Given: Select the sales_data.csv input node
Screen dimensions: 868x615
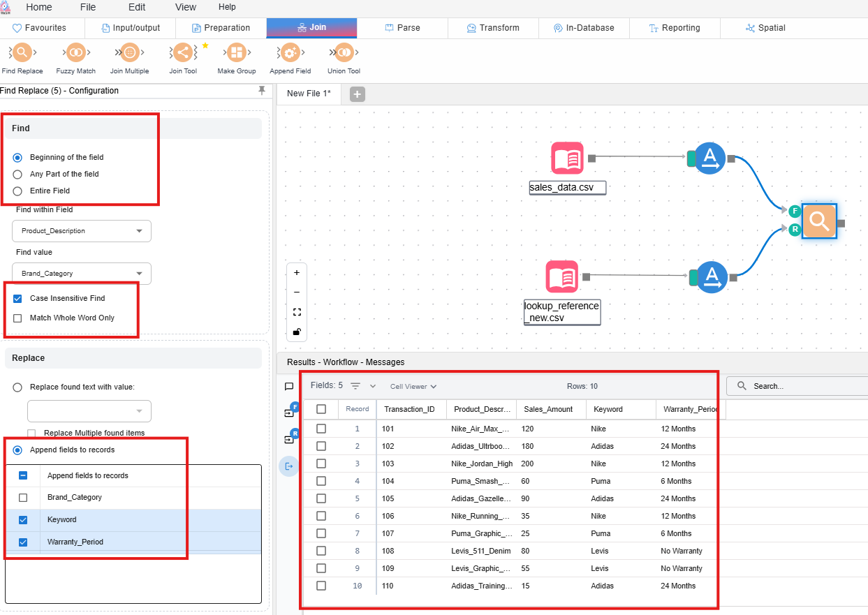Looking at the screenshot, I should (x=567, y=158).
